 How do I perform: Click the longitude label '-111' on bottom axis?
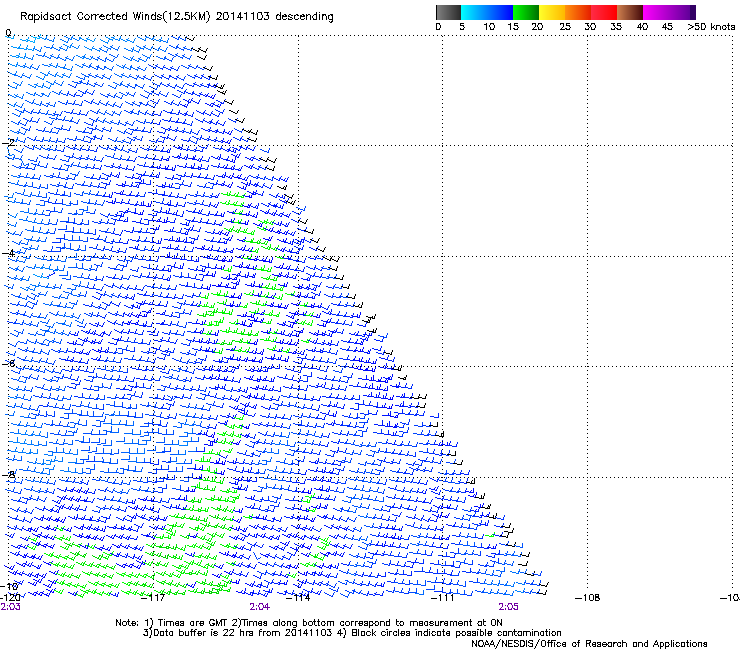pyautogui.click(x=443, y=598)
